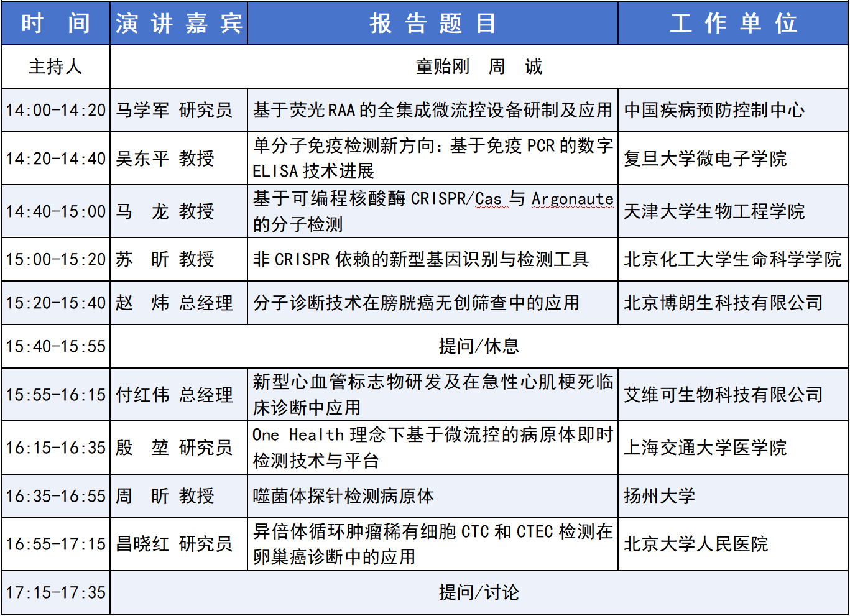850x616 pixels.
Task: Select 中国疾病预防控制中心 cell
Action: click(x=733, y=110)
